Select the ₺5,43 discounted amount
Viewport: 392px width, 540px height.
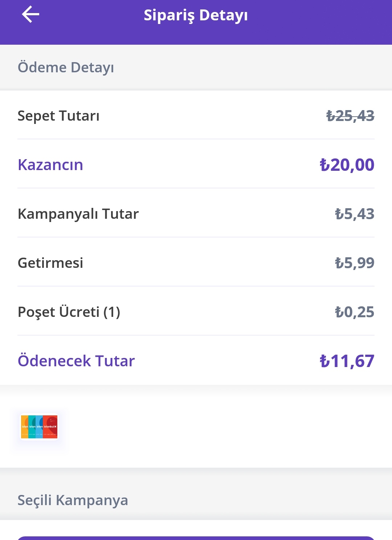(x=355, y=214)
